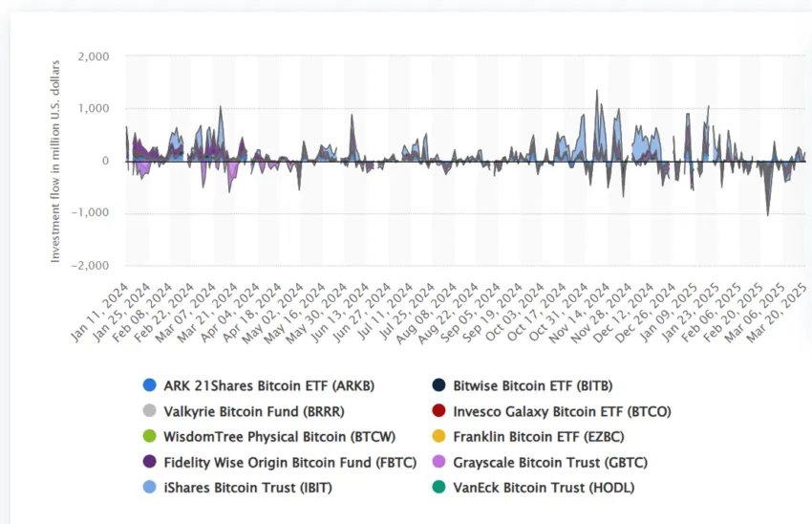
Task: Click the BITB dark navy legend dot
Action: [438, 385]
